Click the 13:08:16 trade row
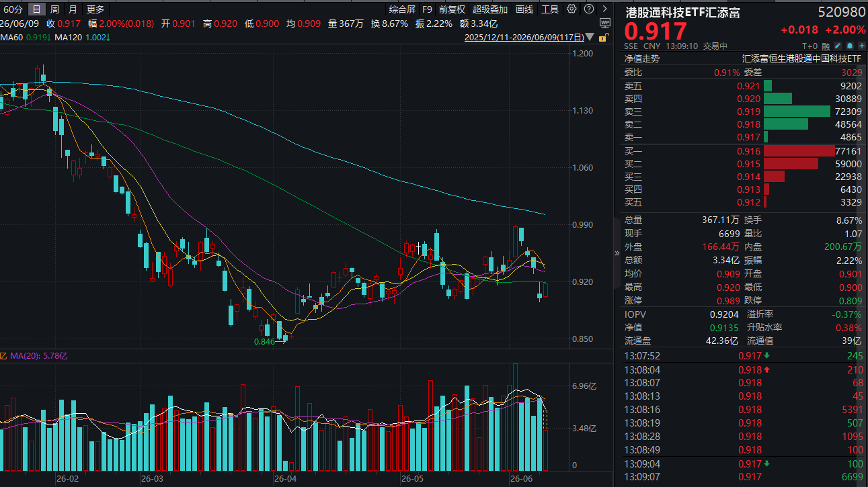 (744, 410)
